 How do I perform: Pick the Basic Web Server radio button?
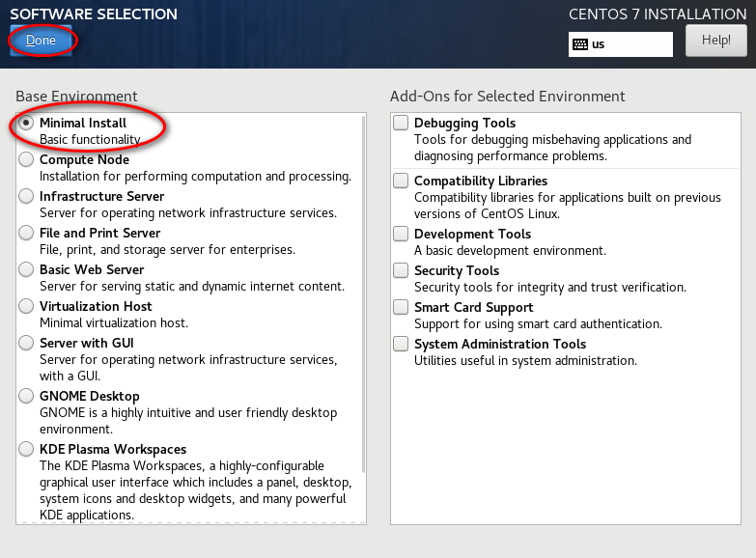point(26,269)
